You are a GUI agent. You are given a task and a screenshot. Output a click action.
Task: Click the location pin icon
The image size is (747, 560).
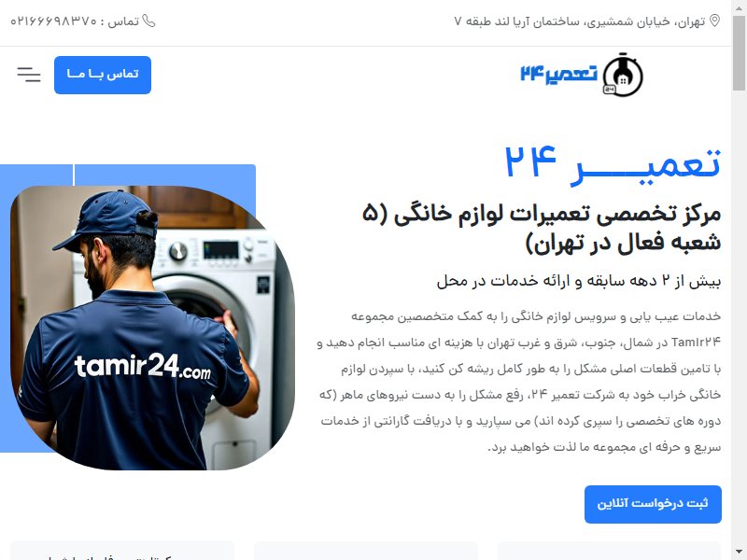click(714, 21)
